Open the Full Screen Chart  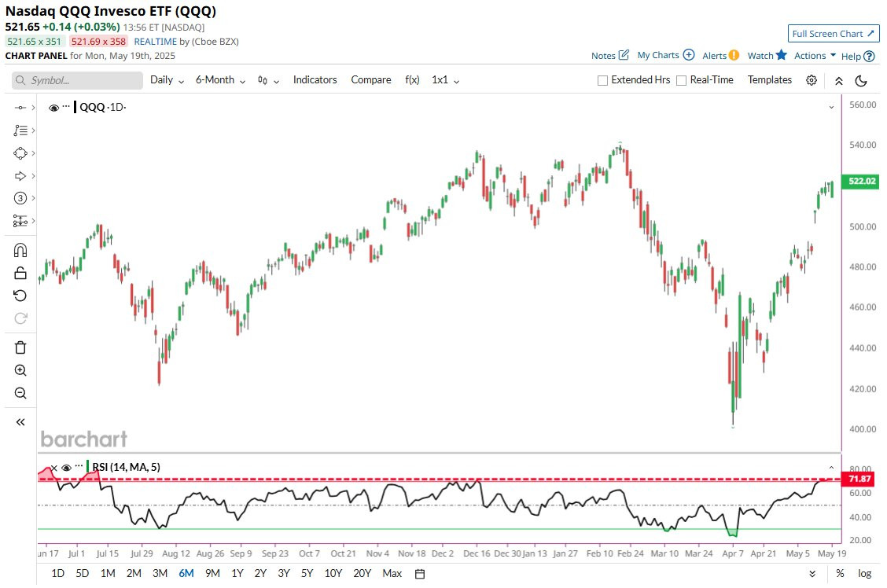834,33
